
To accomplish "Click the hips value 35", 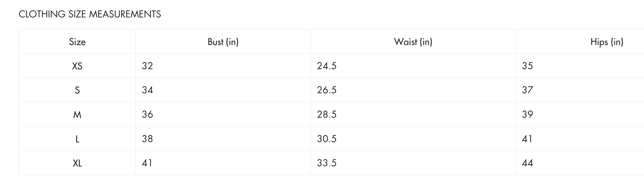I will [527, 66].
